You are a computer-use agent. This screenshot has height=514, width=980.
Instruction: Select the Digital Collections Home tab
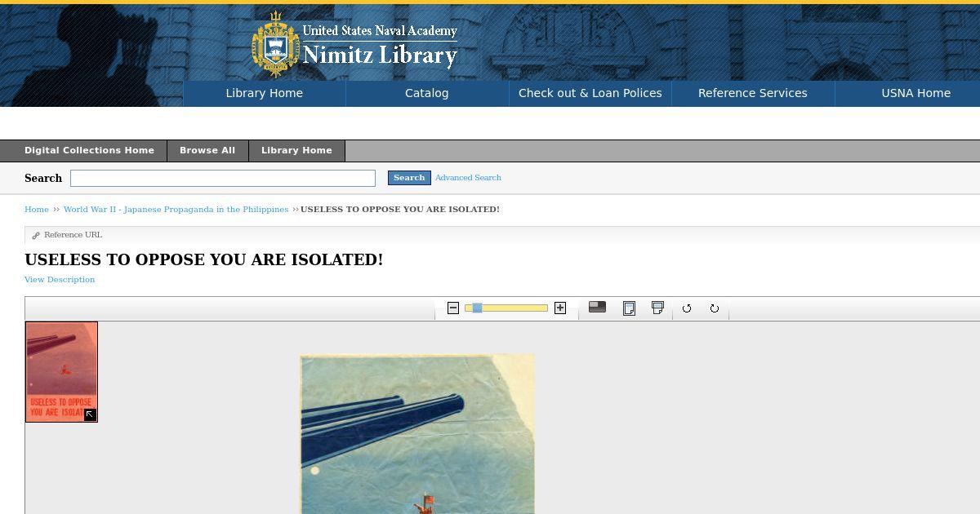[89, 150]
